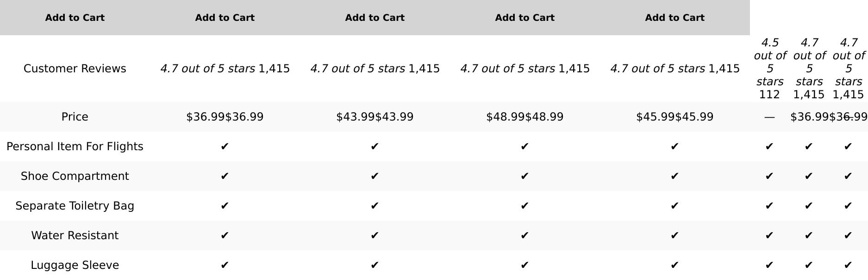Click Add to Cart above Customer Reviews label
Viewport: 868px width, 280px height.
pyautogui.click(x=75, y=18)
